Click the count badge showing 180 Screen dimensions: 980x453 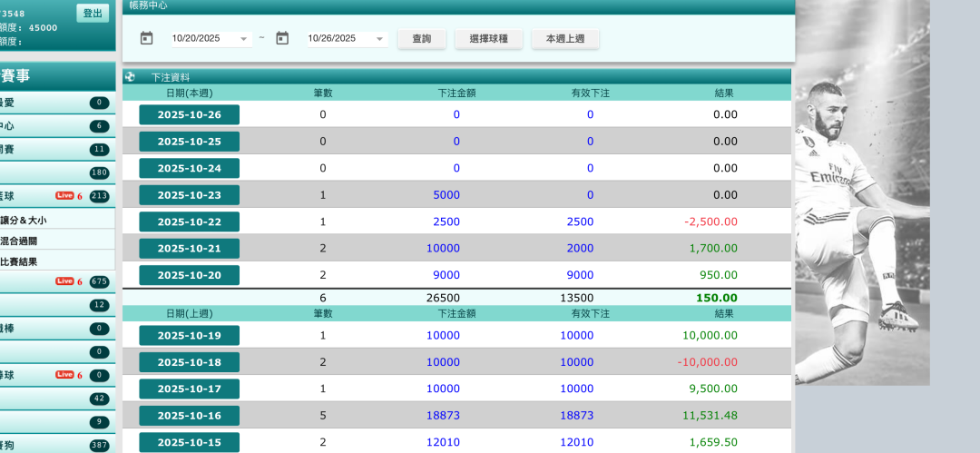[x=99, y=173]
